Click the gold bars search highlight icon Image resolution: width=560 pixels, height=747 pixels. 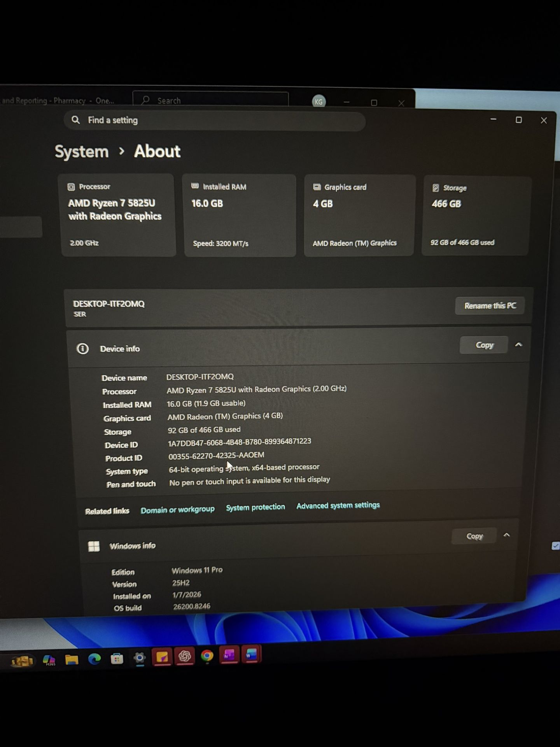(x=22, y=661)
